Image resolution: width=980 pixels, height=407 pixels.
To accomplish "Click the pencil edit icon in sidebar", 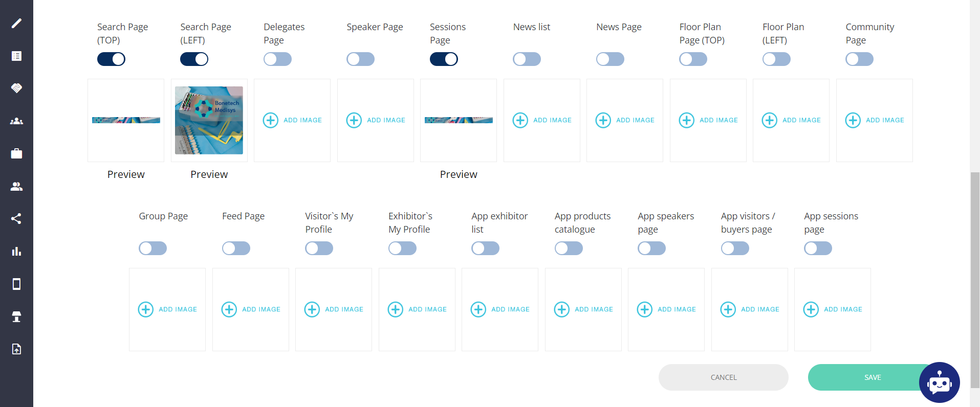I will click(16, 24).
